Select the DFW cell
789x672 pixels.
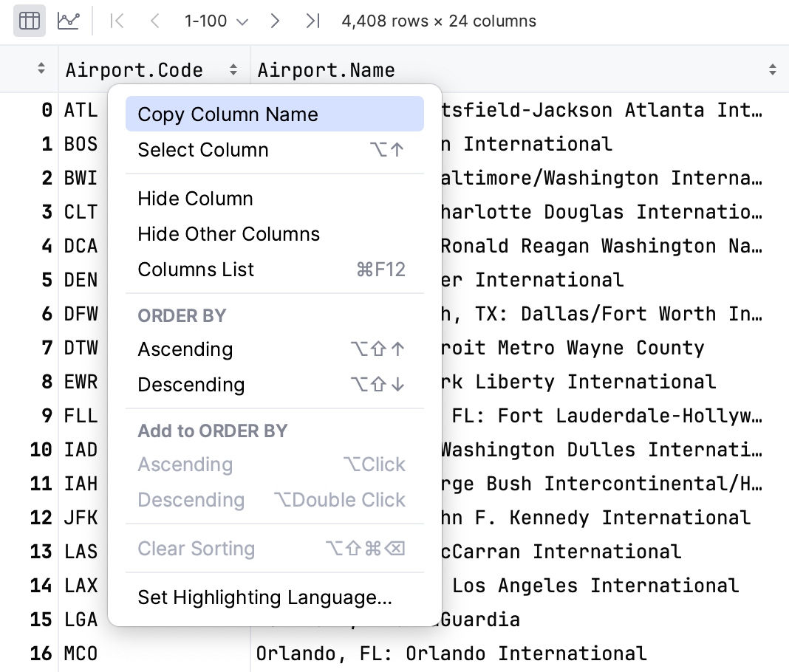click(x=81, y=314)
